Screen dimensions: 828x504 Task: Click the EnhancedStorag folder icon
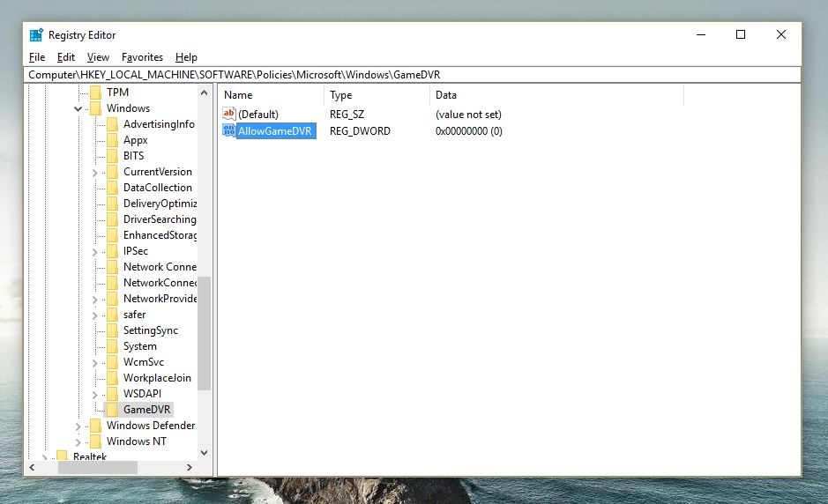pyautogui.click(x=113, y=235)
